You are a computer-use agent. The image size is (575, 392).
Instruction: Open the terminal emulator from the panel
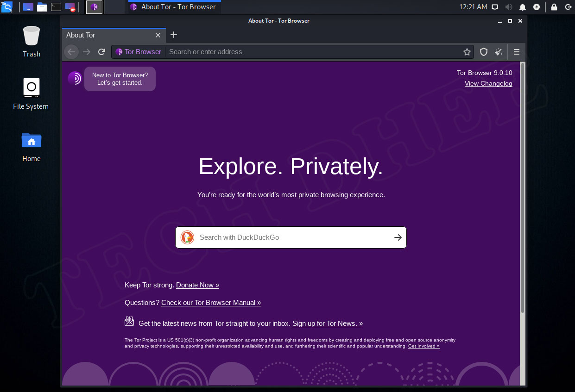56,7
